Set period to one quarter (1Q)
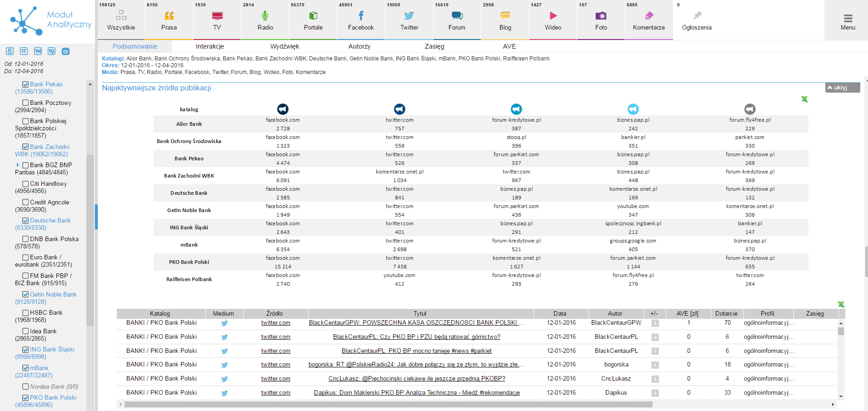Screen dimensions: 868x411 point(51,51)
